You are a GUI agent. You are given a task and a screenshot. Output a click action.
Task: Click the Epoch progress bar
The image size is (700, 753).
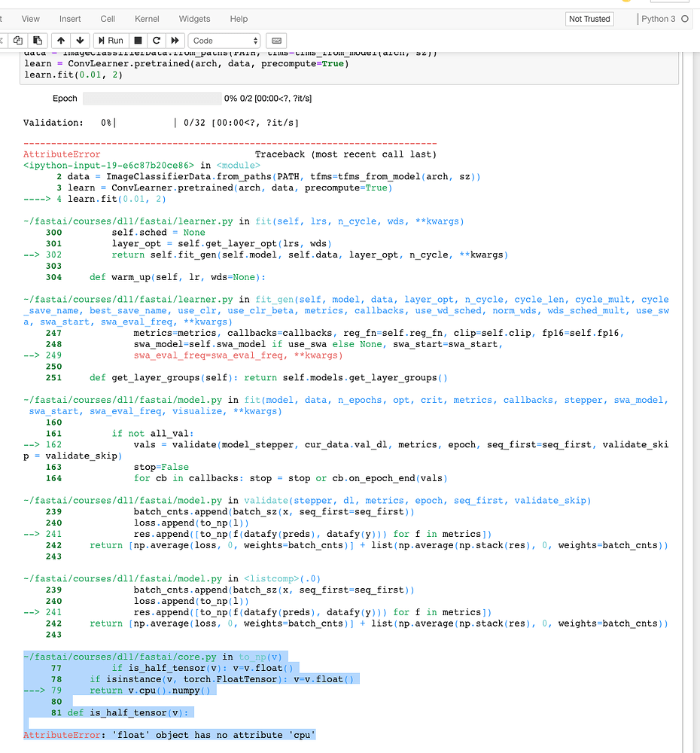click(151, 98)
